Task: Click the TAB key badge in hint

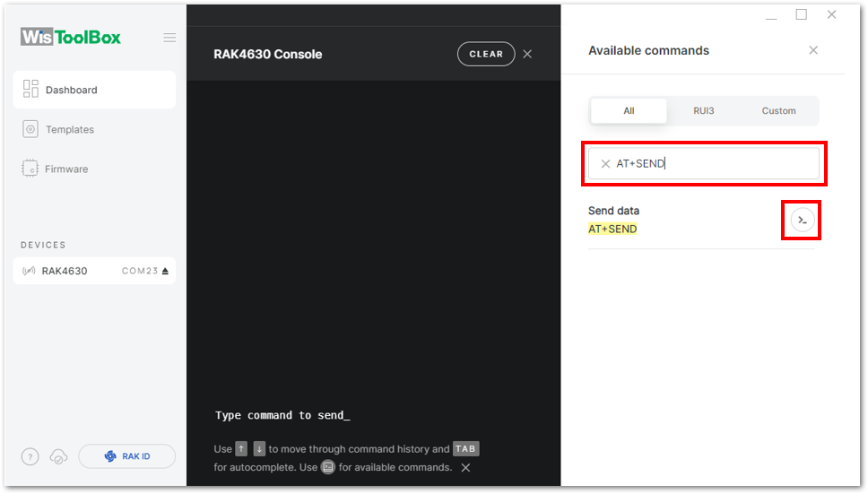Action: [x=465, y=448]
